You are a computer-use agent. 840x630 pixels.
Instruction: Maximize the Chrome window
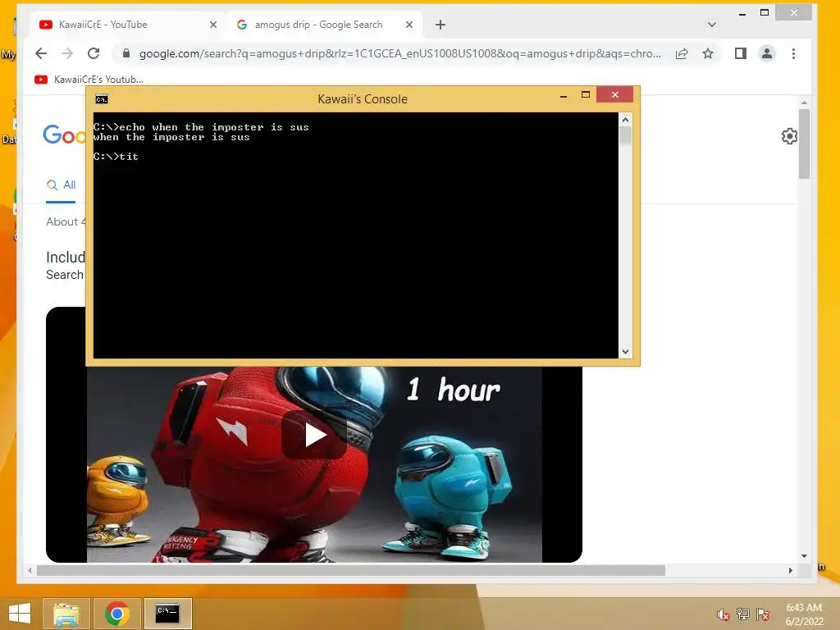(x=765, y=13)
